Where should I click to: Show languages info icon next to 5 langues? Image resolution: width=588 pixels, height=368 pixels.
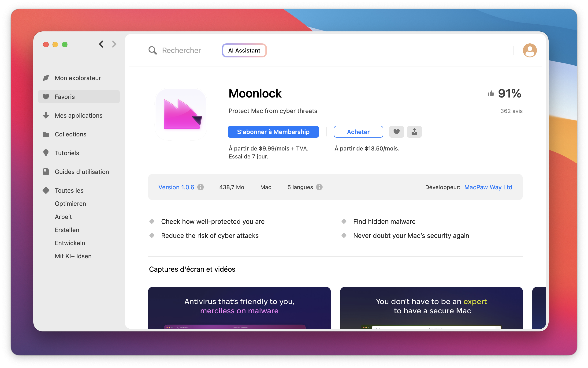click(319, 187)
